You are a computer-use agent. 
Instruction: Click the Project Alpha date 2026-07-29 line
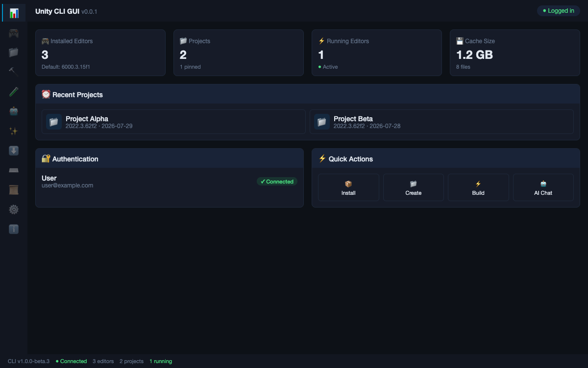99,126
